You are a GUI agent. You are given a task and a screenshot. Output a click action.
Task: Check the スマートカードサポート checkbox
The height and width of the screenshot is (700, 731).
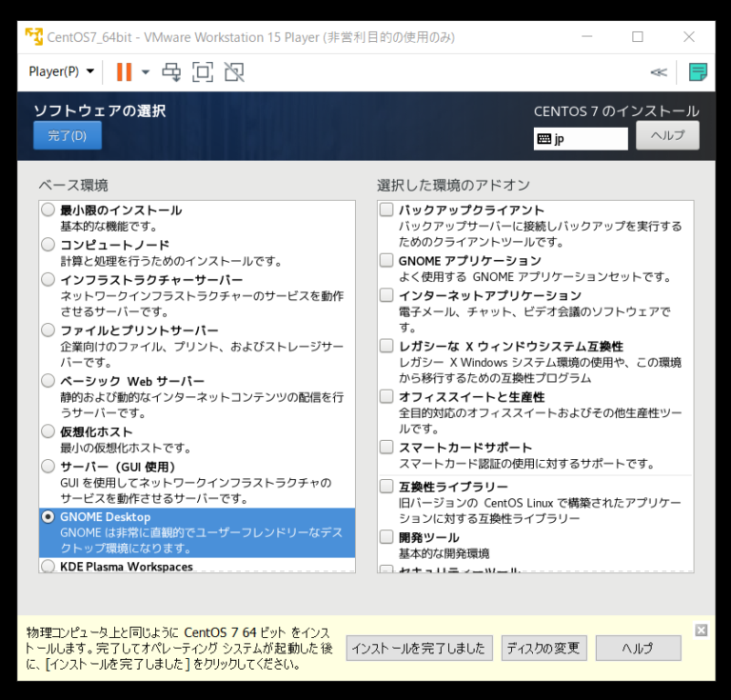[x=386, y=448]
